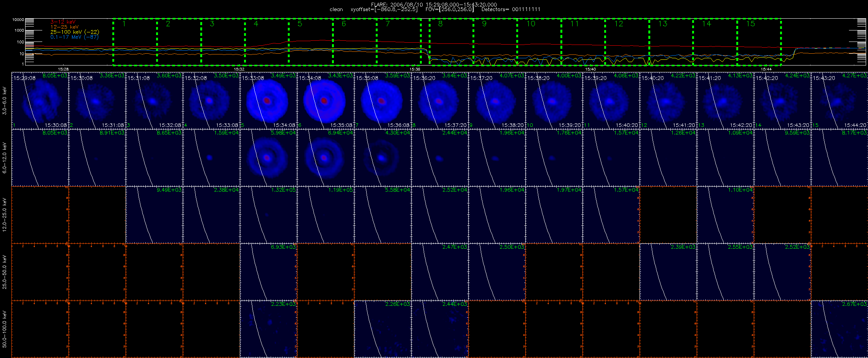Select interval 15 marker in light curve
The image size is (868, 358).
750,24
